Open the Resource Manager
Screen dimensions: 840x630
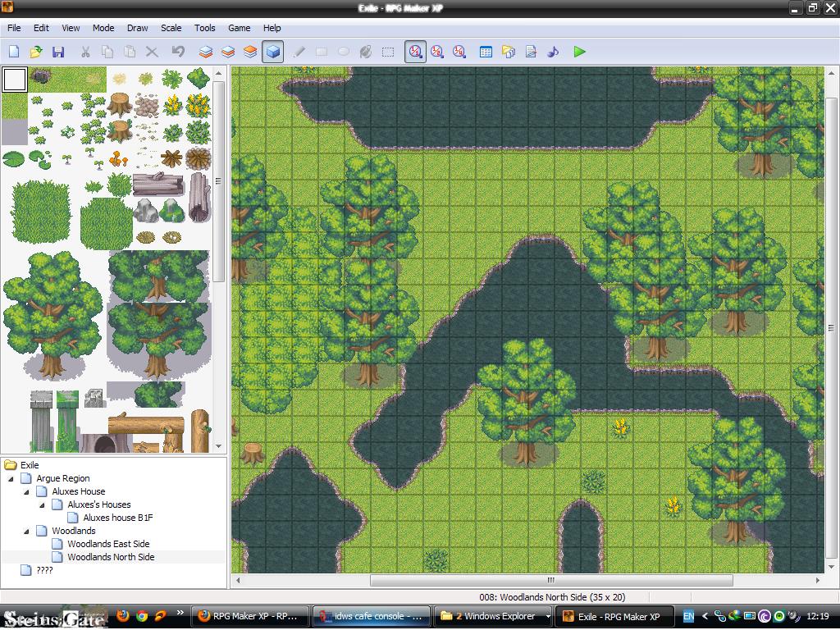(x=508, y=52)
